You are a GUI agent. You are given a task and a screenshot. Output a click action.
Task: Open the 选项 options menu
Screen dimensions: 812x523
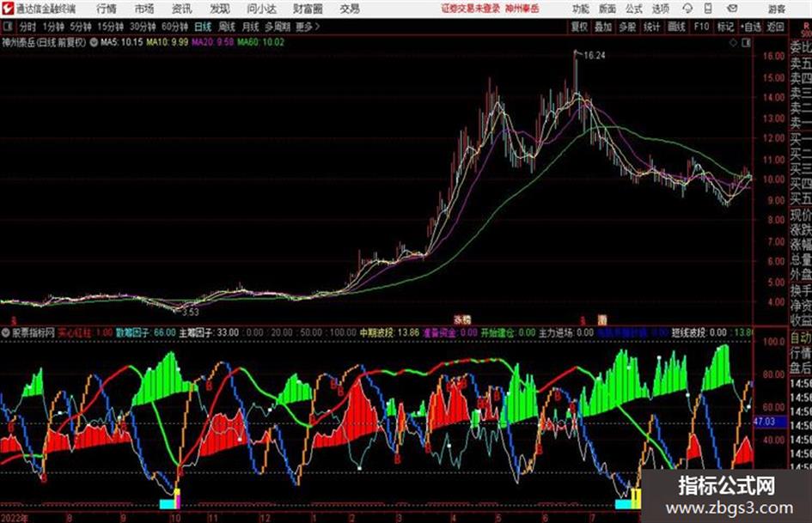pyautogui.click(x=660, y=9)
